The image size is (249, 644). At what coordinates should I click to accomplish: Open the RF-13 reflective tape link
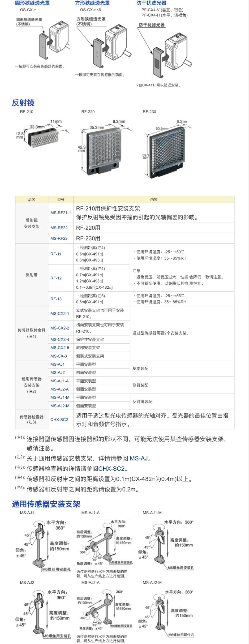[56, 299]
